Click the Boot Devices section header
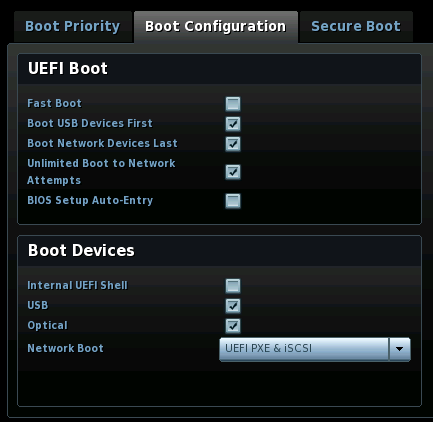The width and height of the screenshot is (433, 422). click(x=81, y=250)
